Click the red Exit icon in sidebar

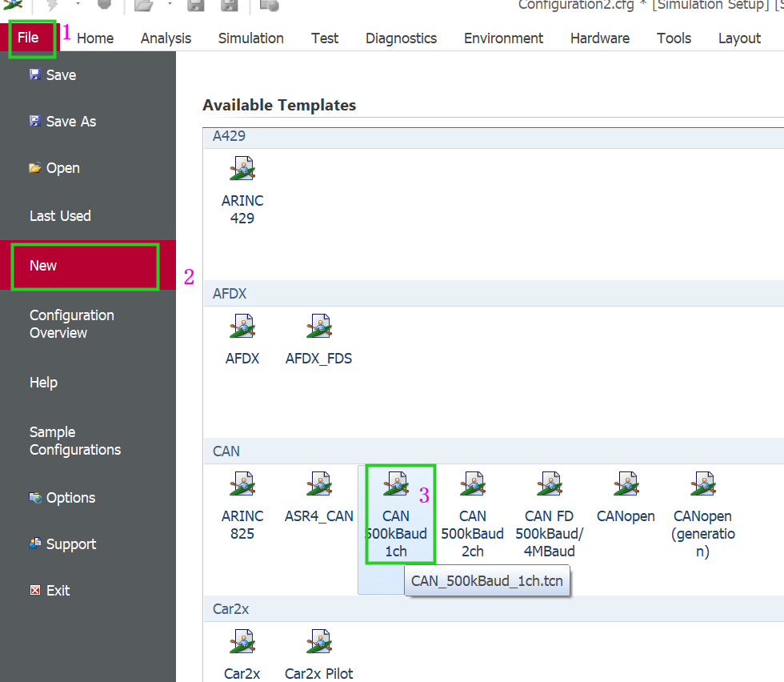pyautogui.click(x=35, y=590)
